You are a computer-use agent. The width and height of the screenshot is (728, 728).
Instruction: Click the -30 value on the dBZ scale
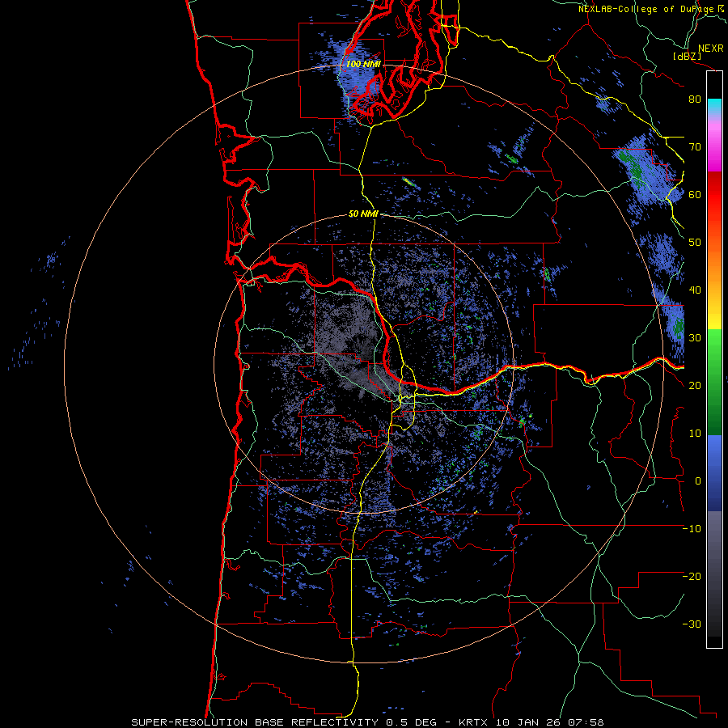click(692, 624)
